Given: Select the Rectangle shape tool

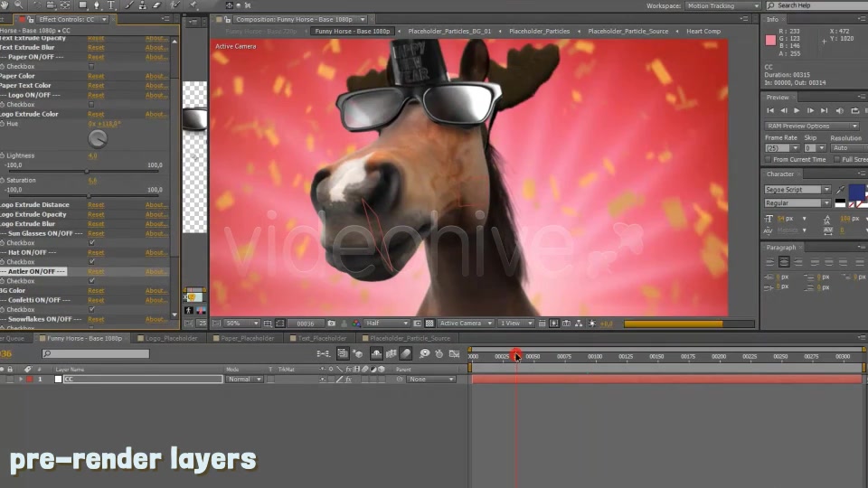Looking at the screenshot, I should point(82,5).
